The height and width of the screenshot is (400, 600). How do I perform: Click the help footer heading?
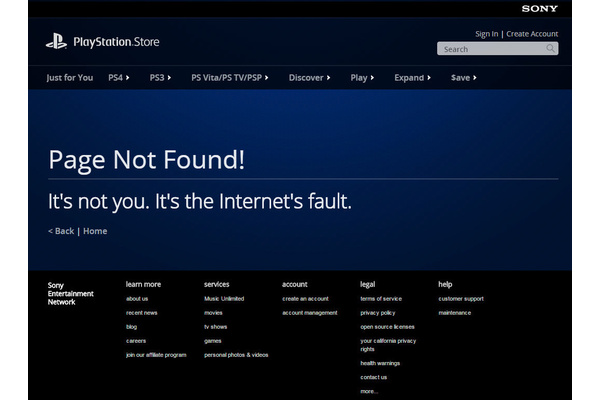(x=445, y=284)
